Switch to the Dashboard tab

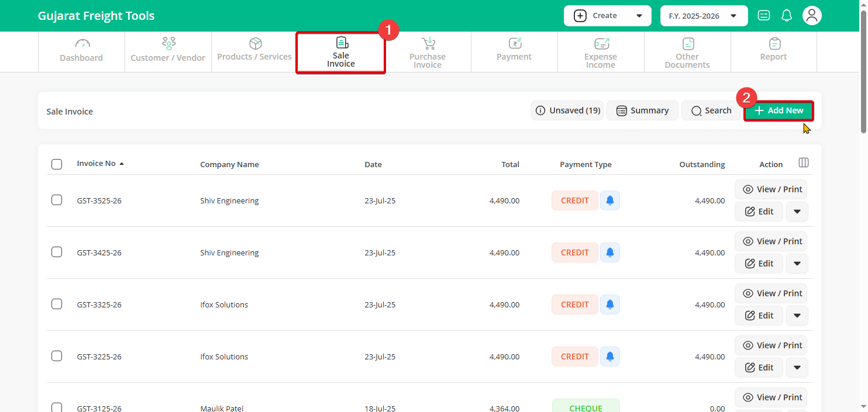pyautogui.click(x=81, y=51)
